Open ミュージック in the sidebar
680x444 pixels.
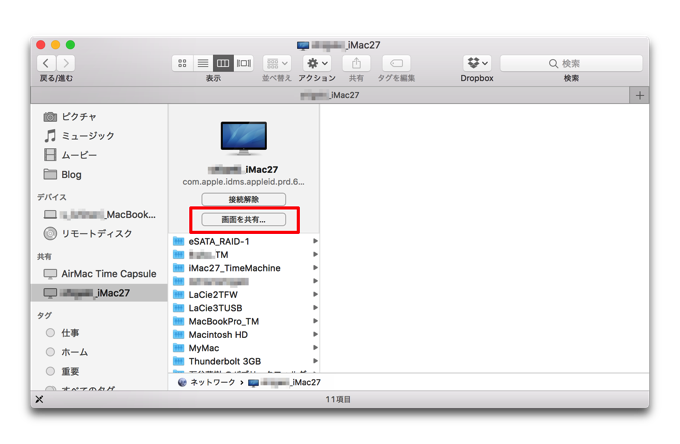click(87, 136)
